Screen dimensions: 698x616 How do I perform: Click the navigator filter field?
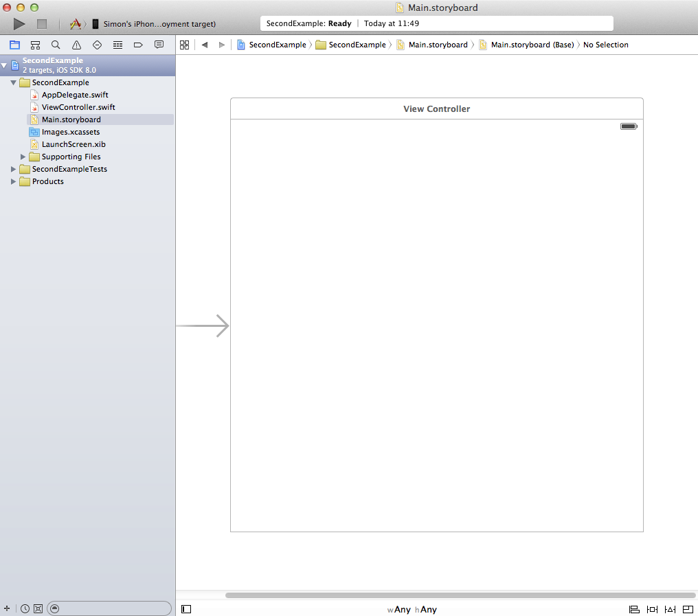coord(109,608)
